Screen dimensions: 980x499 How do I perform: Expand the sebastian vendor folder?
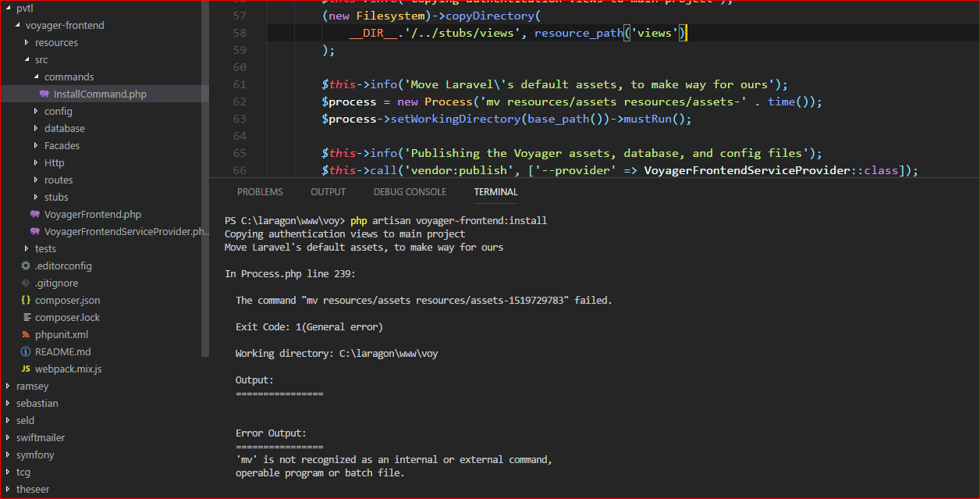pos(9,403)
